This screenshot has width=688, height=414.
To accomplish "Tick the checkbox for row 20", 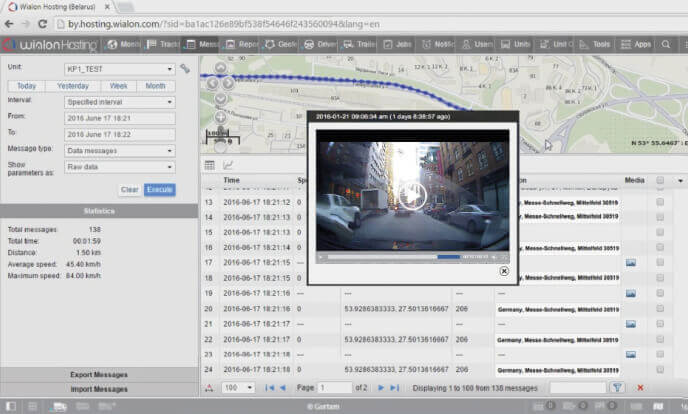I will (659, 309).
